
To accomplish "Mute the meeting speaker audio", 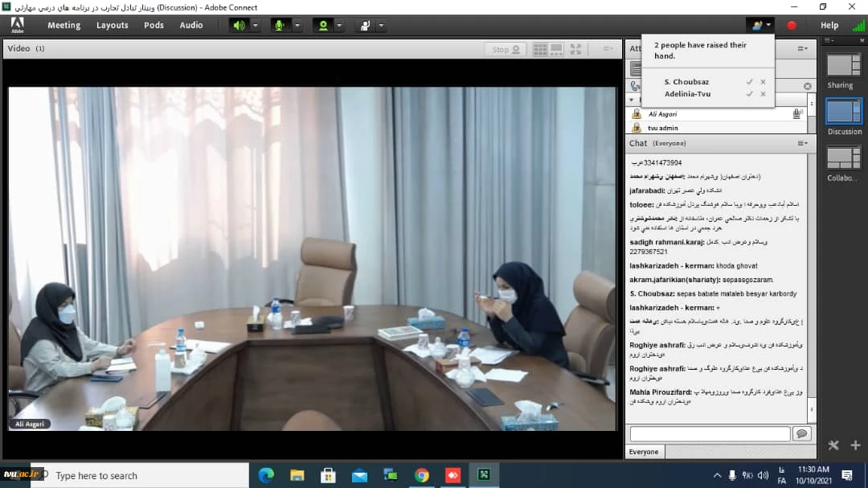I will [239, 26].
